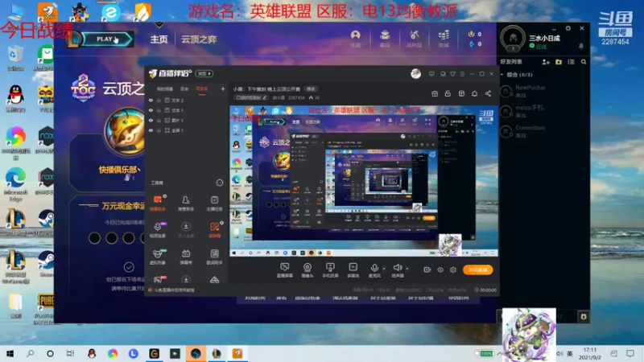
Task: Open the danmaku assistant tool (弹幕助手)
Action: tap(158, 204)
